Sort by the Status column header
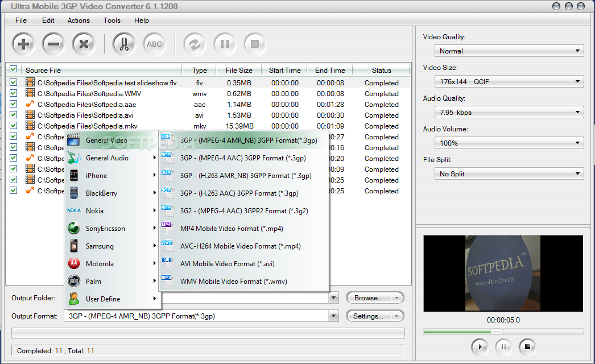The width and height of the screenshot is (595, 364). (x=381, y=70)
